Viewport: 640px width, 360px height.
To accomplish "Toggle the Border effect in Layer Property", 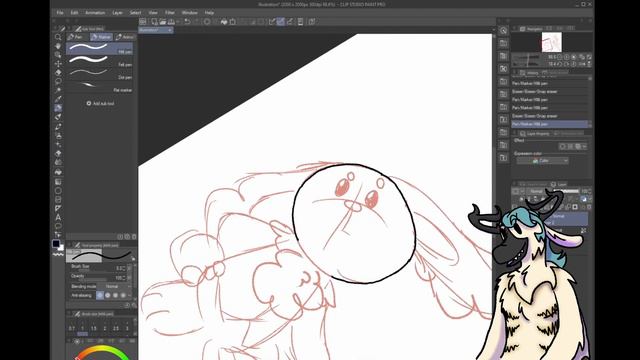I will [x=562, y=146].
